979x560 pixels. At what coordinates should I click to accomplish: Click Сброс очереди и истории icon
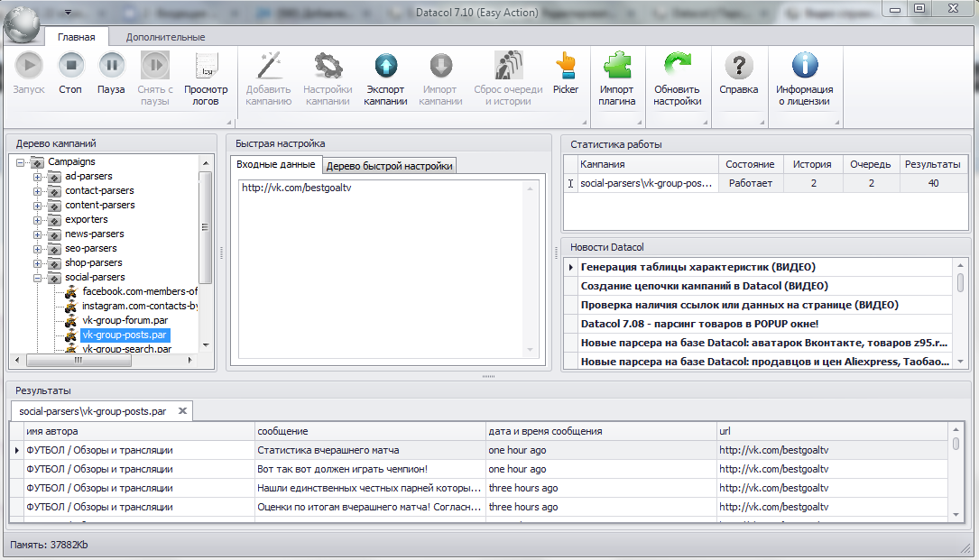pyautogui.click(x=508, y=66)
